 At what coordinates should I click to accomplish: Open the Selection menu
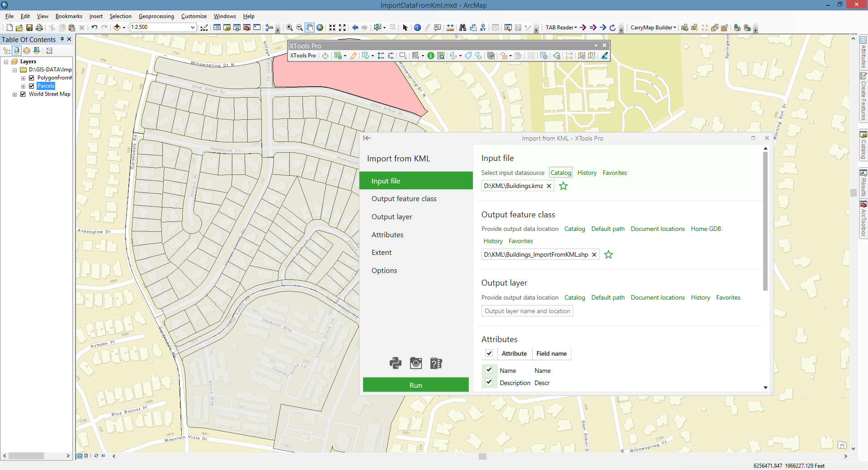point(120,16)
